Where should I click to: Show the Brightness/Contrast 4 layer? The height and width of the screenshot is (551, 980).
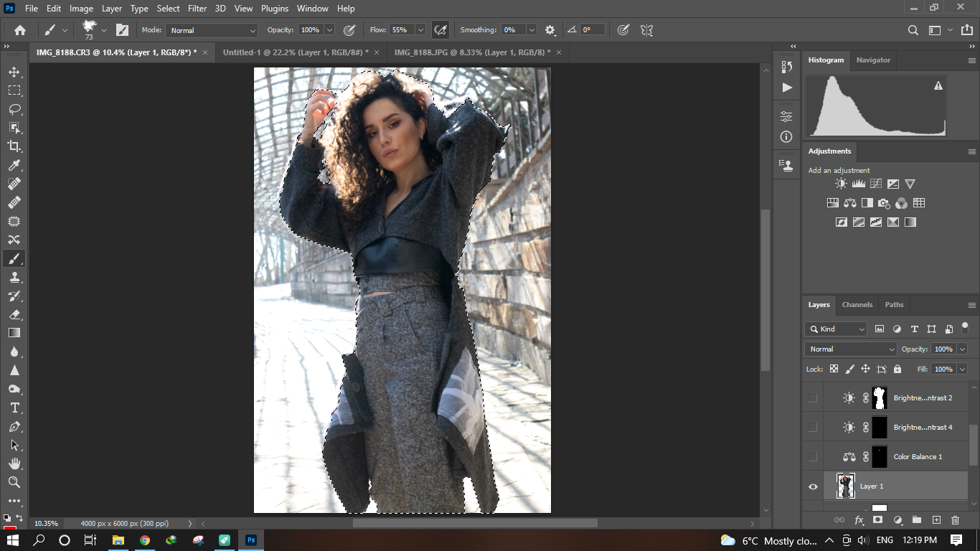[812, 428]
